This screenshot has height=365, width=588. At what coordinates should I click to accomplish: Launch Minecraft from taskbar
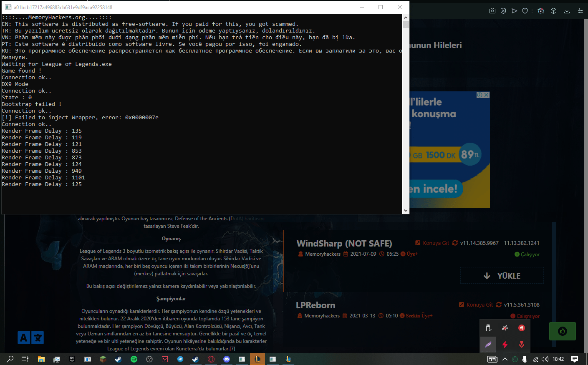click(x=103, y=359)
